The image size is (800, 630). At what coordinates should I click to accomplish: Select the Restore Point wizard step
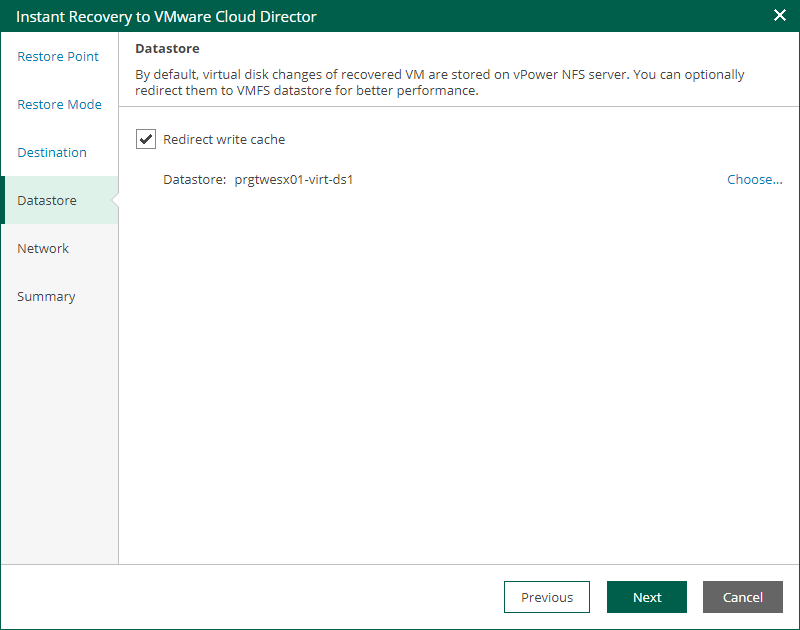[x=57, y=57]
